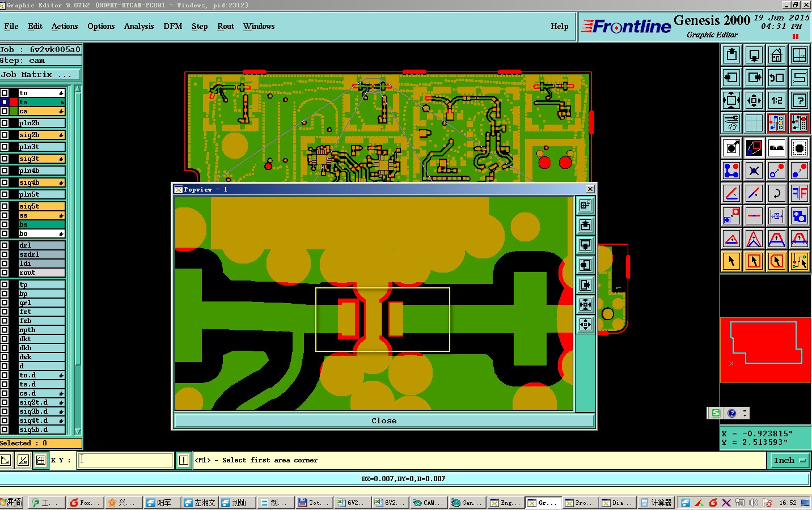This screenshot has width=812, height=510.
Task: Pan the main view down
Action: [x=754, y=55]
